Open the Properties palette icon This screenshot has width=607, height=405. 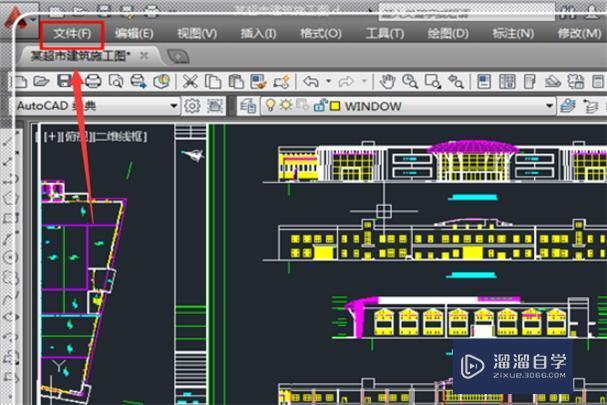484,82
